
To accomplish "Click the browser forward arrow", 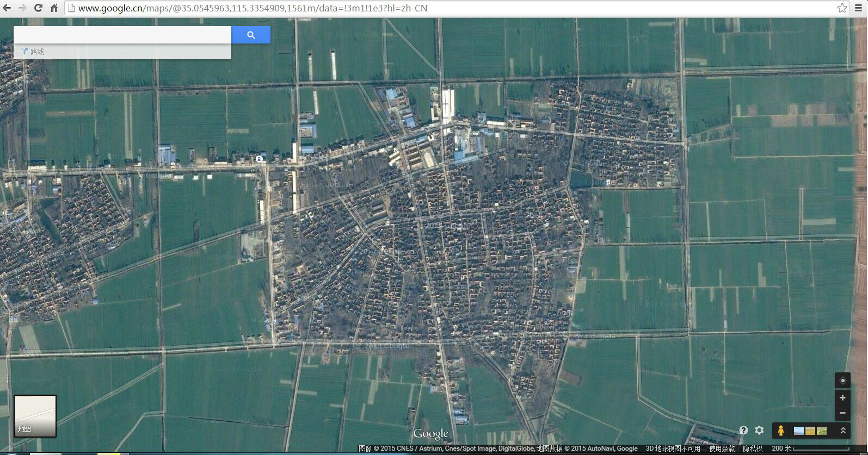I will [22, 8].
